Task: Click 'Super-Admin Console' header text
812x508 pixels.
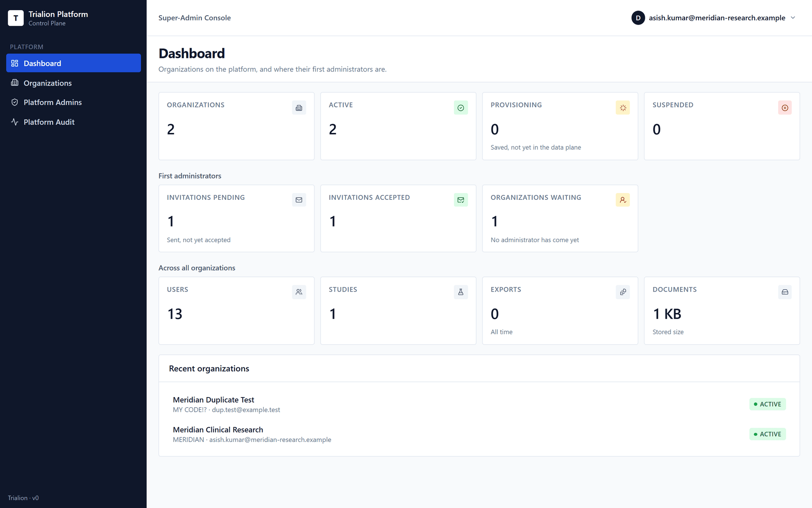Action: 195,18
